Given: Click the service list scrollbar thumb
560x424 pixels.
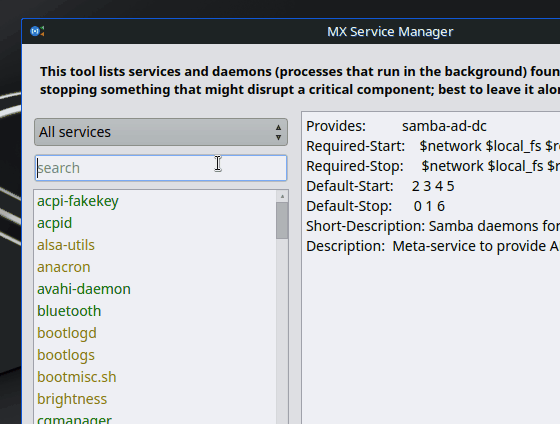Looking at the screenshot, I should tap(282, 221).
